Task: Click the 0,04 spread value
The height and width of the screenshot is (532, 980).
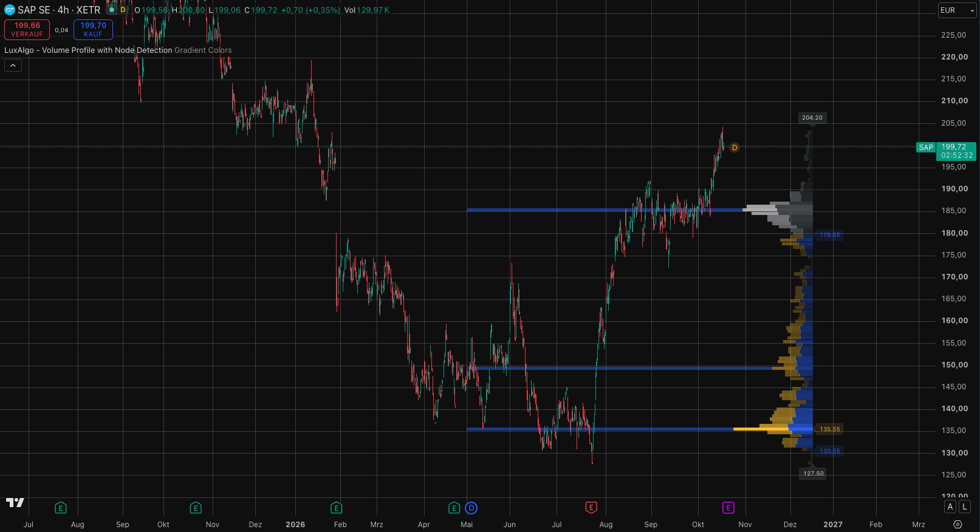Action: coord(61,30)
